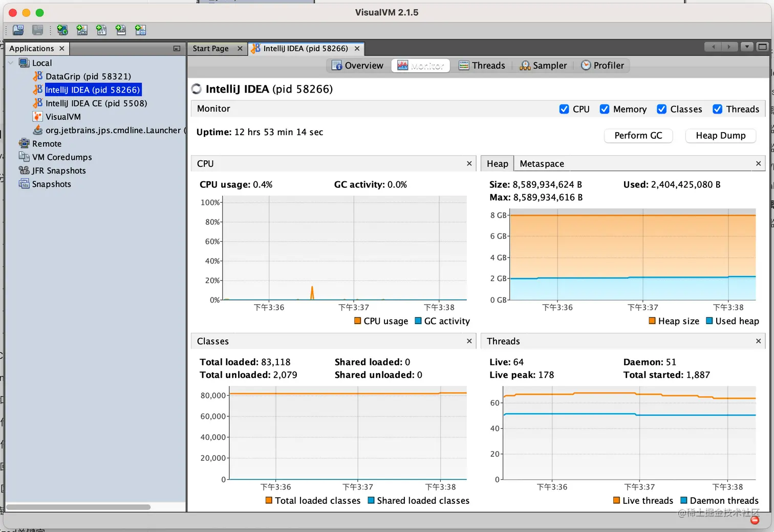This screenshot has height=532, width=774.
Task: Click the Local computer node icon
Action: click(24, 63)
